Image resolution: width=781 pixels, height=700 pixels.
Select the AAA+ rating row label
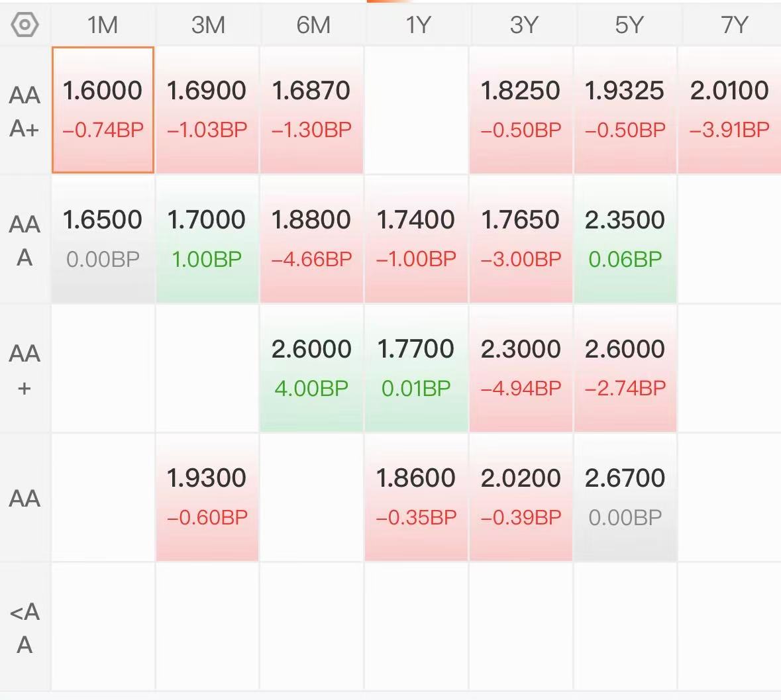[x=25, y=111]
